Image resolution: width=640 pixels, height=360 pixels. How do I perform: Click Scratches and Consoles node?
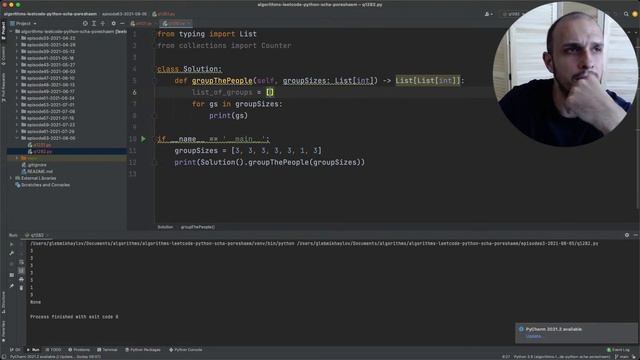pos(42,185)
